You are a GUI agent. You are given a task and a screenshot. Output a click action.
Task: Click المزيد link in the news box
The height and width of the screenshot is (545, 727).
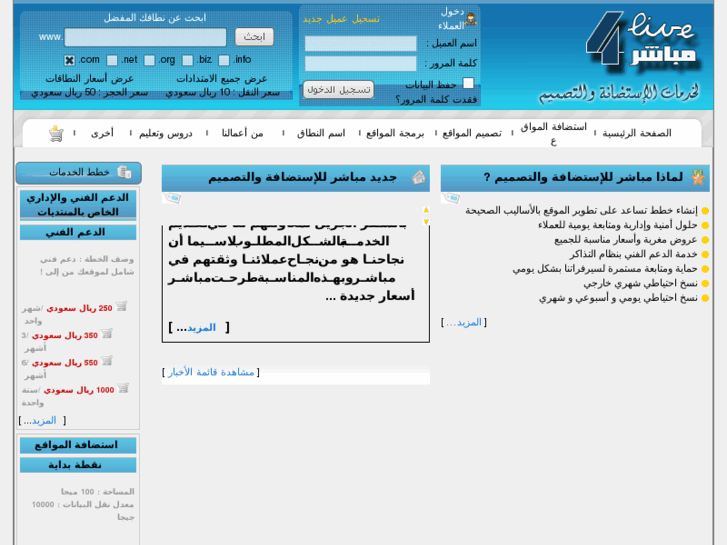pos(201,328)
